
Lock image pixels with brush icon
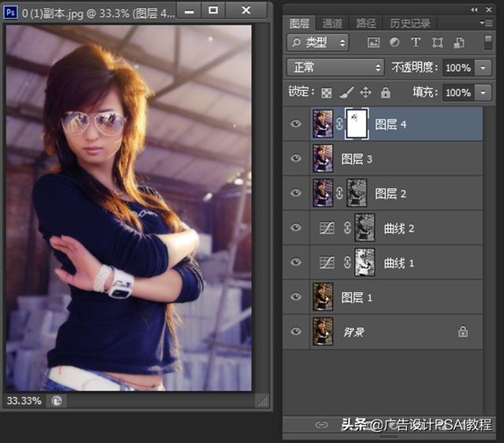(x=346, y=93)
